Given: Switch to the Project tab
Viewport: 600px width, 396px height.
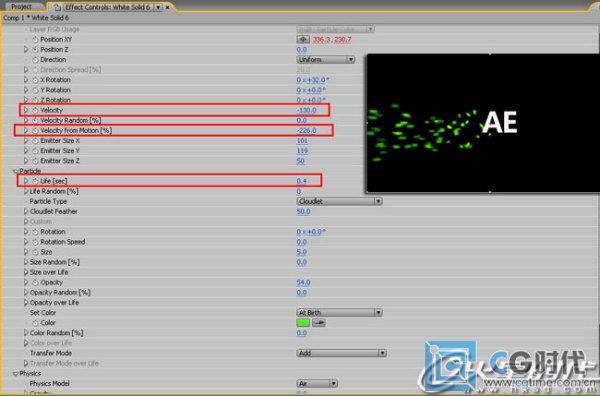Looking at the screenshot, I should [x=22, y=7].
